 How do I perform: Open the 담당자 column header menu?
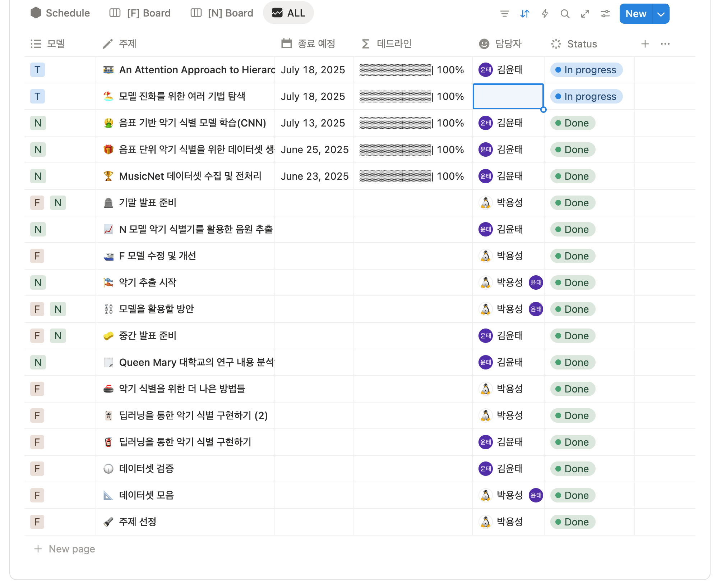point(508,44)
